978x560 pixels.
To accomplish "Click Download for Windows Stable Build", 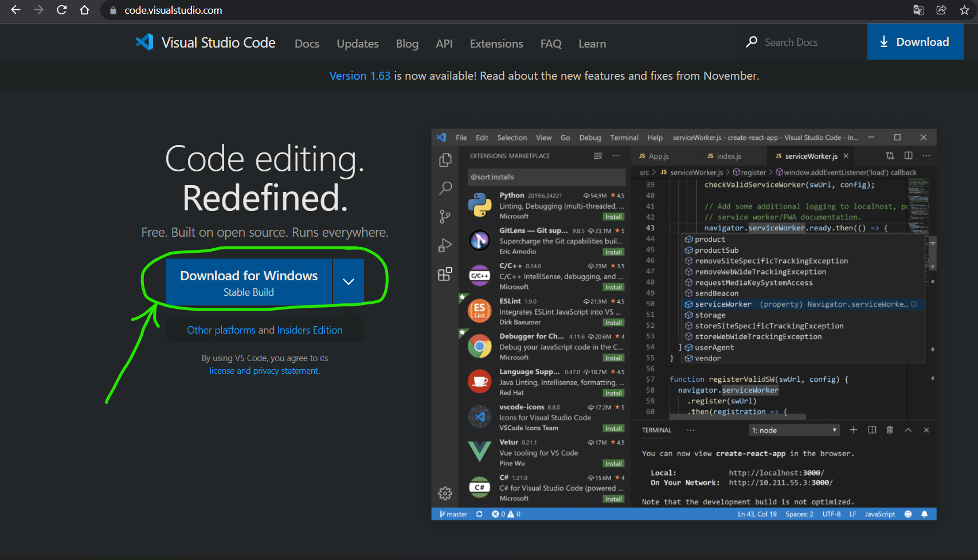I will tap(249, 283).
